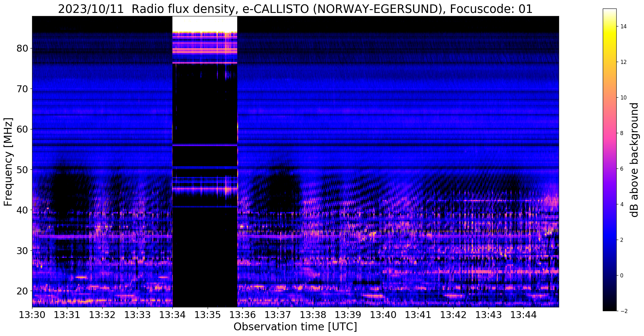644x336 pixels.
Task: Click the colorbar tick label 10
Action: (623, 98)
